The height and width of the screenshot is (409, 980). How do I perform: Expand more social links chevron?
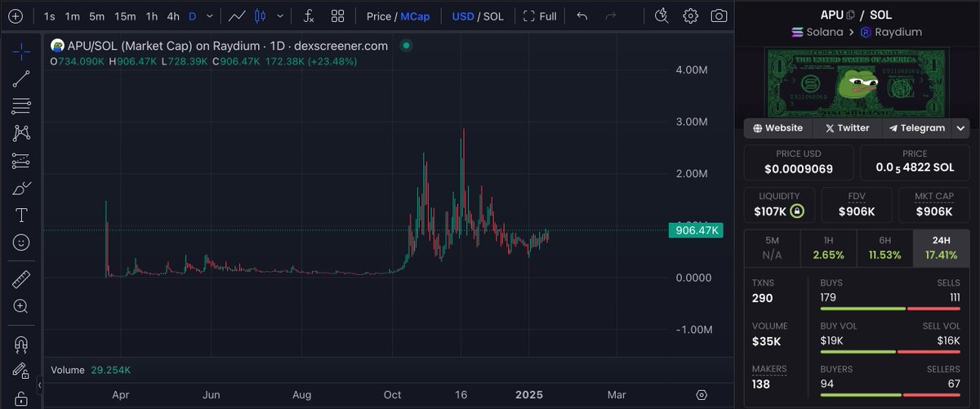point(961,128)
